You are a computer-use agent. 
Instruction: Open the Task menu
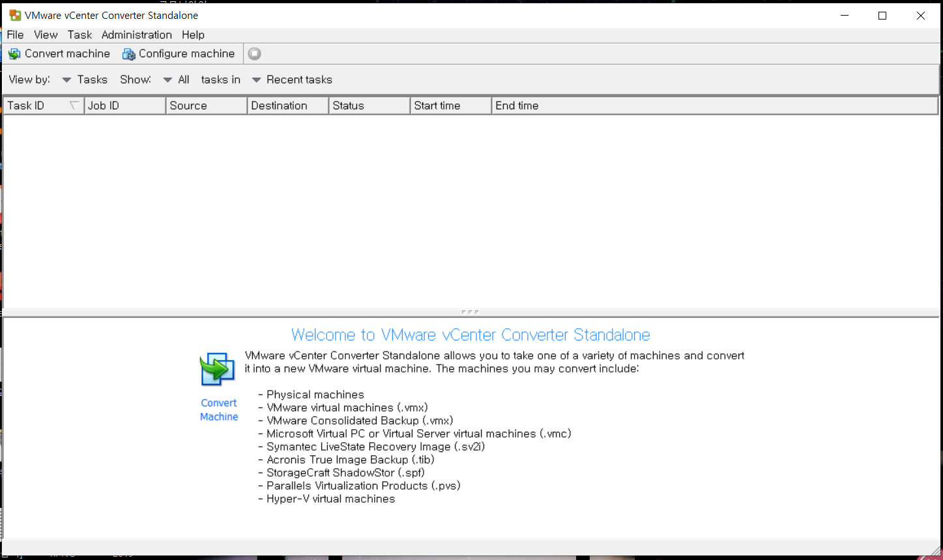point(80,35)
